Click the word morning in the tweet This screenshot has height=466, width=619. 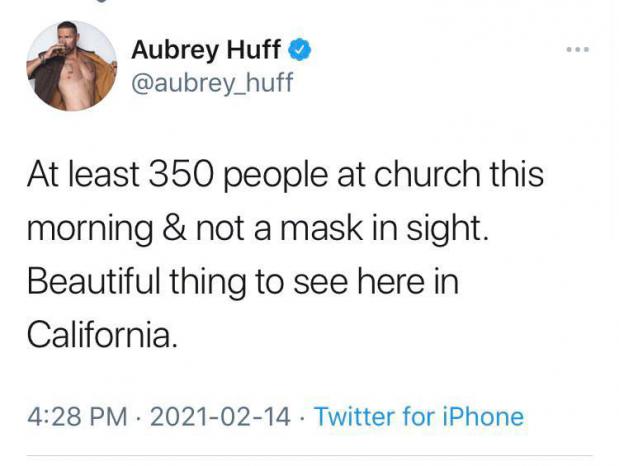[90, 231]
